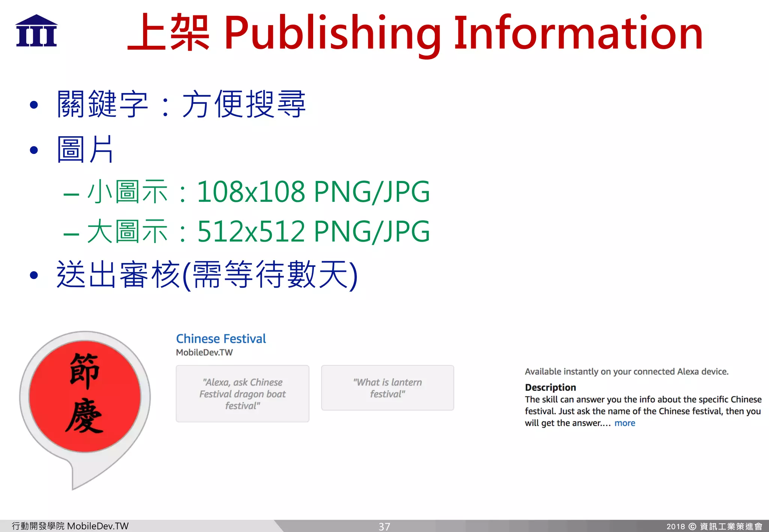Click the 圖片 bullet heading
The image size is (769, 532).
85,149
